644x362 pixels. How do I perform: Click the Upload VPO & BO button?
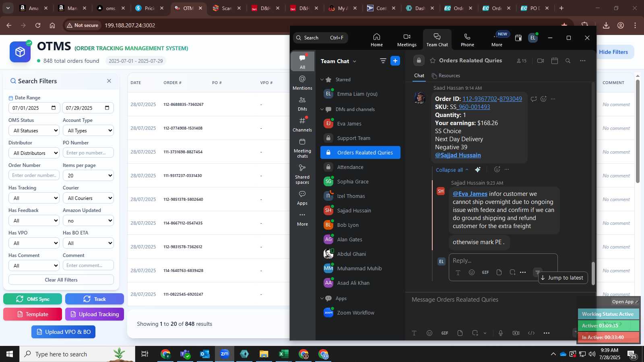coord(64,332)
